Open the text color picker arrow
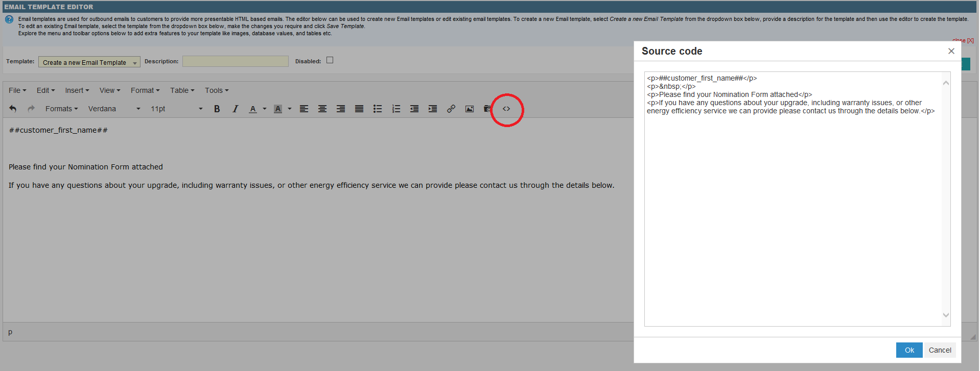This screenshot has height=371, width=980. click(265, 109)
